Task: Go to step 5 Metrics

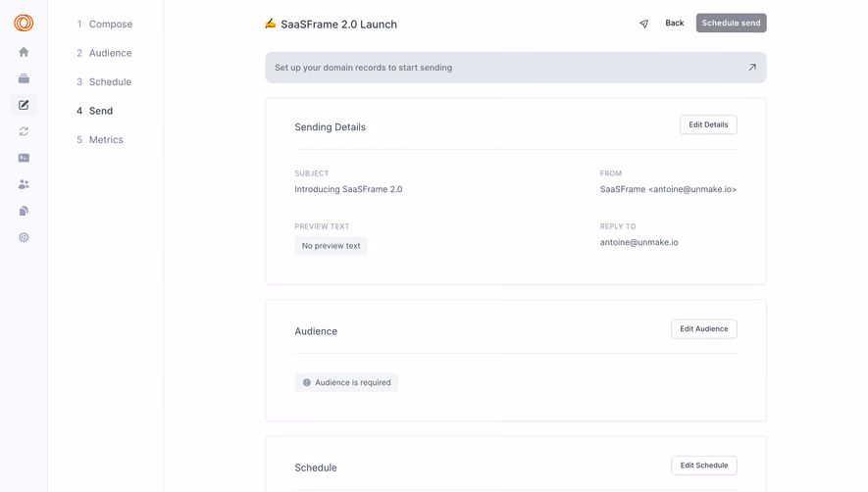Action: (x=100, y=139)
